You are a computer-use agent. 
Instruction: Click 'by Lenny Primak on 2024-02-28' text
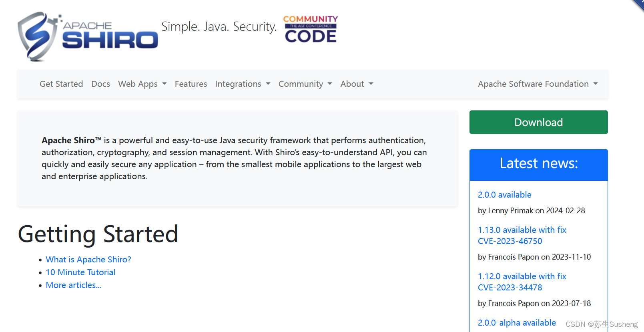tap(531, 211)
